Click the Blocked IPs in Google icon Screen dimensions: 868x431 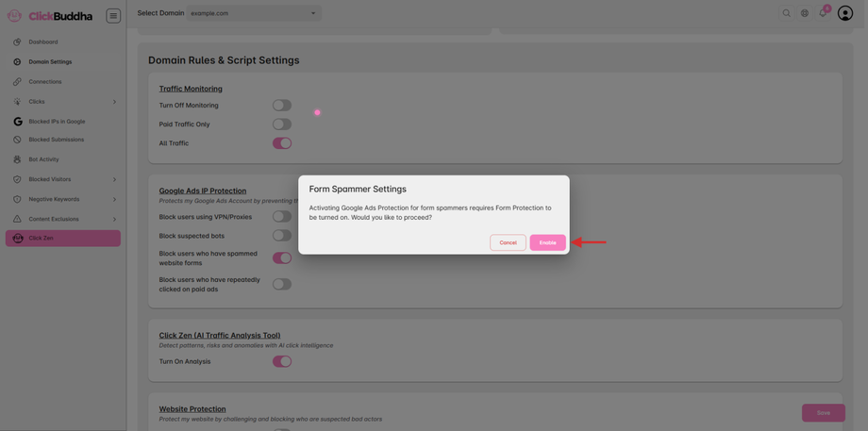[x=17, y=122]
